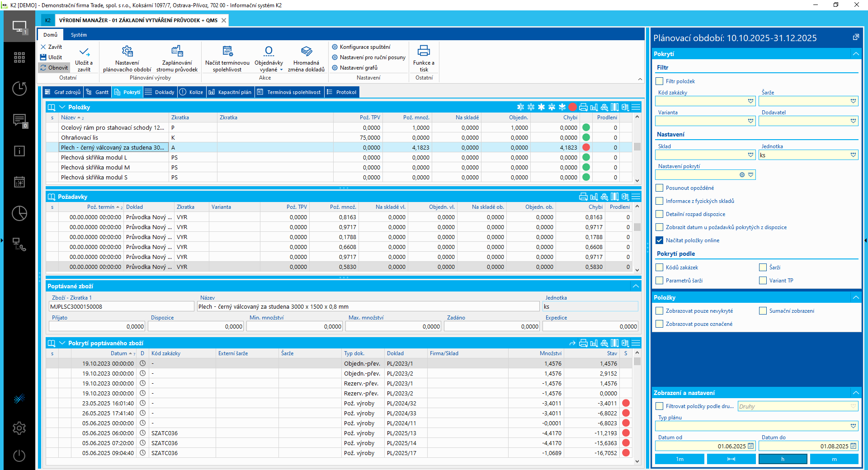Expand the Typ plánu dropdown
The height and width of the screenshot is (470, 868).
(853, 426)
